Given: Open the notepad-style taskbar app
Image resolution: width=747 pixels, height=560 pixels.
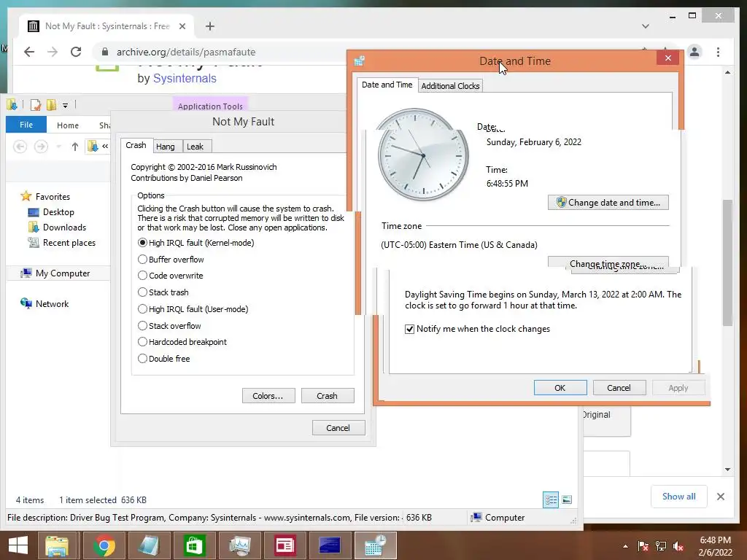Looking at the screenshot, I should [148, 545].
